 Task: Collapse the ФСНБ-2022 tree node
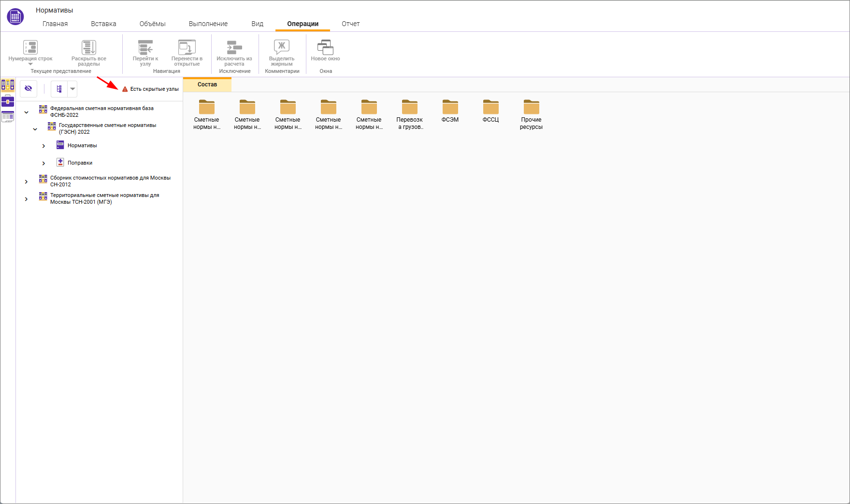pos(27,112)
